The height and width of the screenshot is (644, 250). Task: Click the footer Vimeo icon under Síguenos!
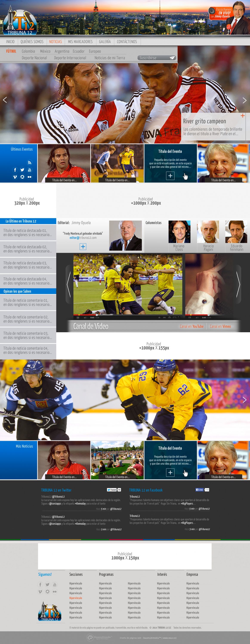click(40, 591)
